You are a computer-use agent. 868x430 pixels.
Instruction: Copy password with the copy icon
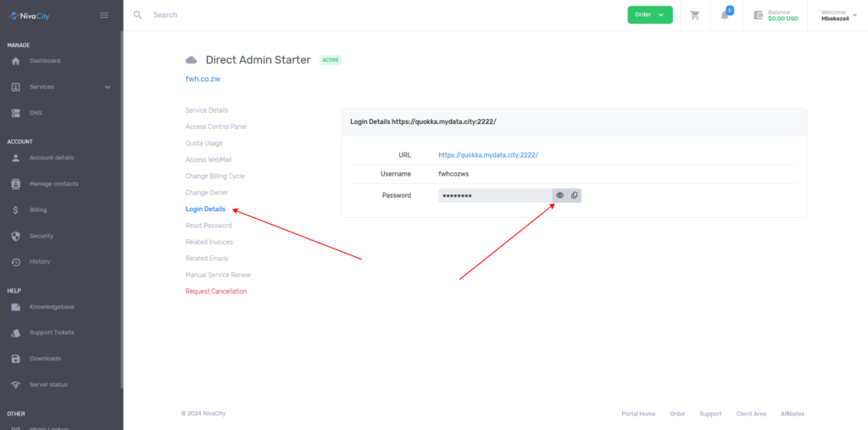pos(574,195)
